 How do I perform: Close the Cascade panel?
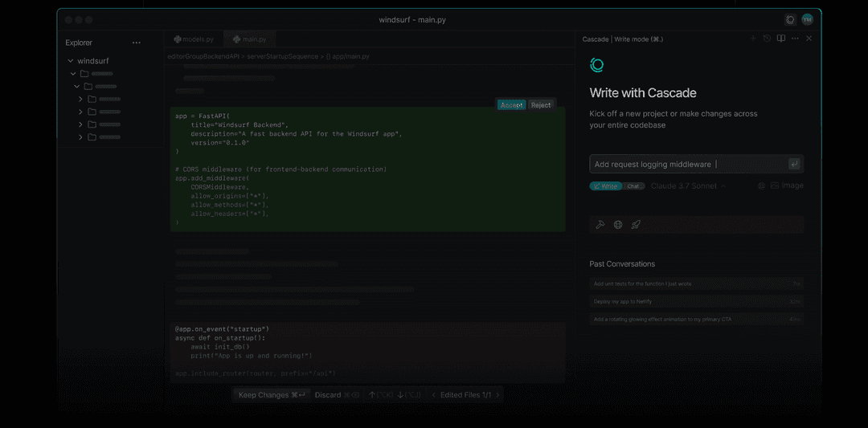coord(809,39)
